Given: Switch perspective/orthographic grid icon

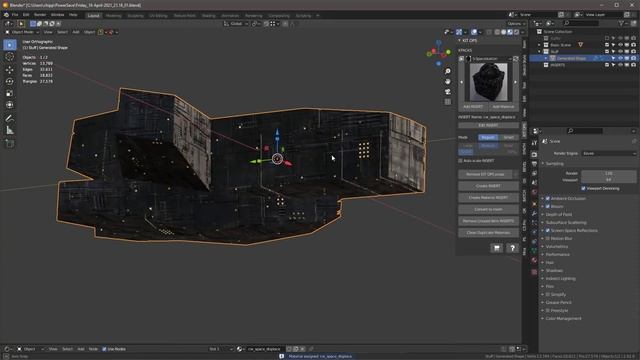Looking at the screenshot, I should click(x=448, y=102).
